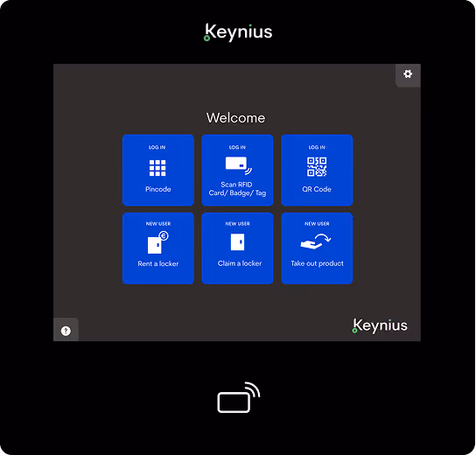476x455 pixels.
Task: Select the Claim a locker tile
Action: coord(237,248)
